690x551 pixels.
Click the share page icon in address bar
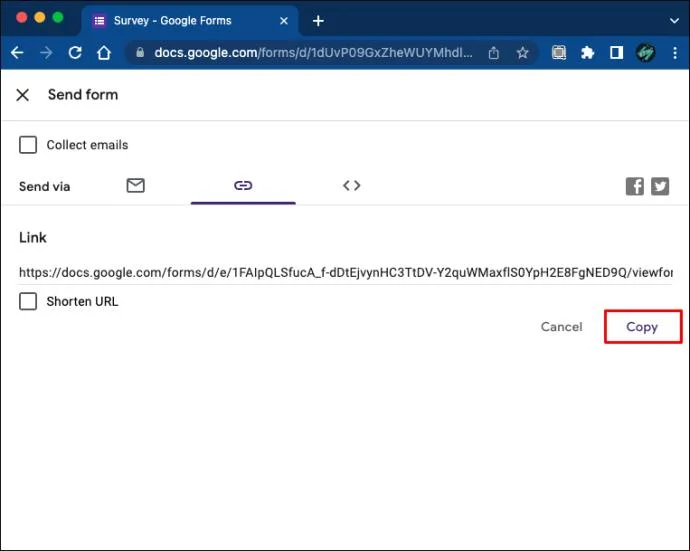pyautogui.click(x=494, y=53)
